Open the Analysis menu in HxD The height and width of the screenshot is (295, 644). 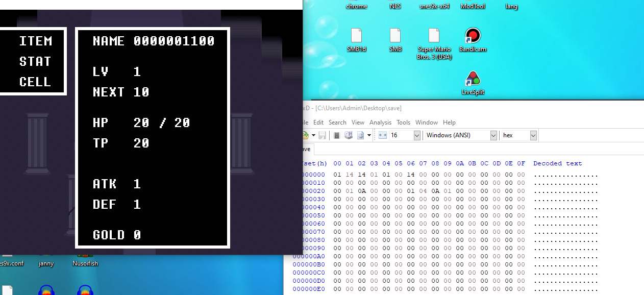point(380,122)
